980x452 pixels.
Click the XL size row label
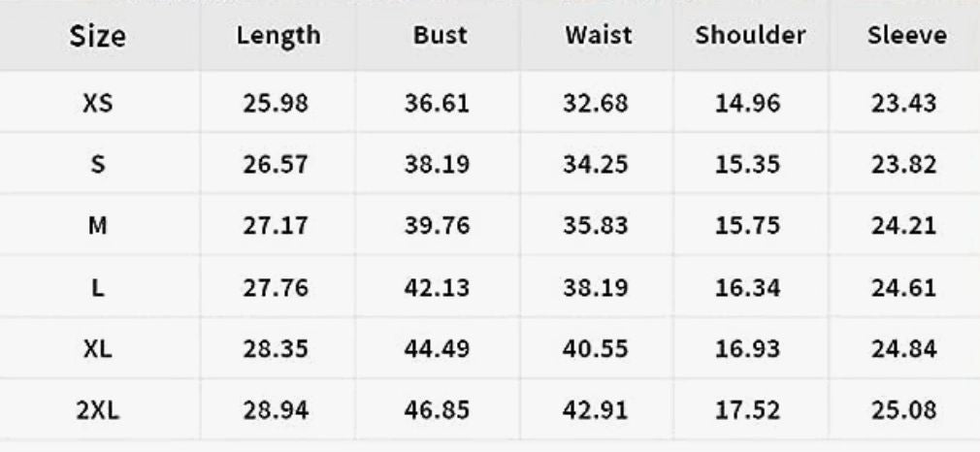(97, 349)
